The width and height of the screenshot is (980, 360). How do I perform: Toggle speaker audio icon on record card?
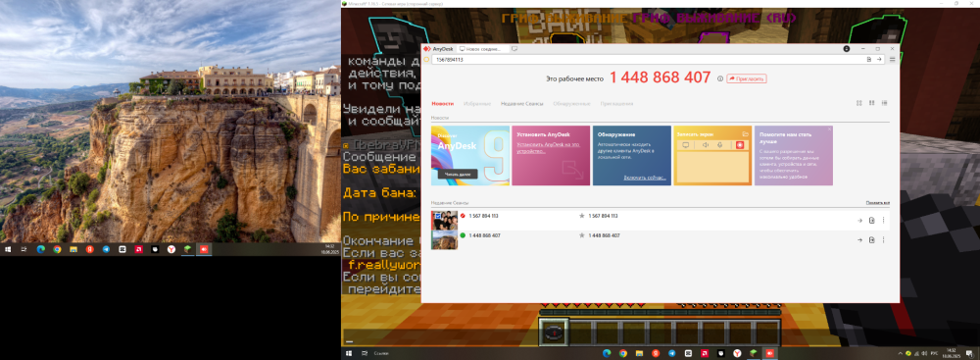coord(705,144)
